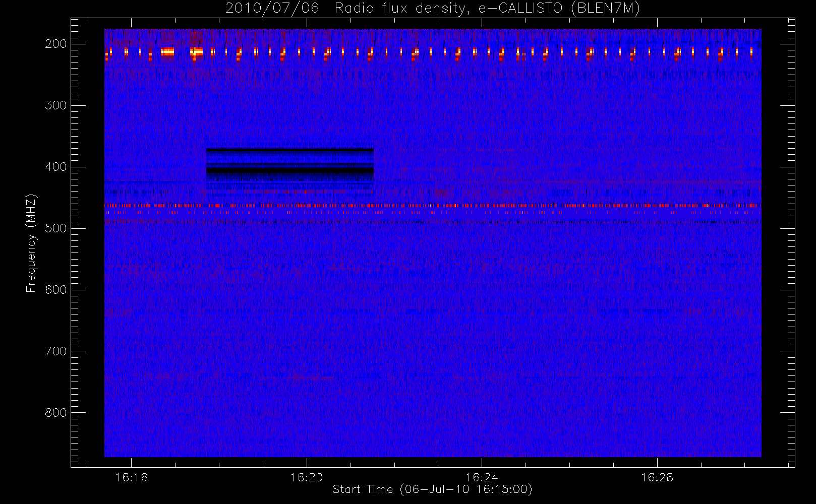816x504 pixels.
Task: Click the 16:28 time tick label
Action: point(657,477)
